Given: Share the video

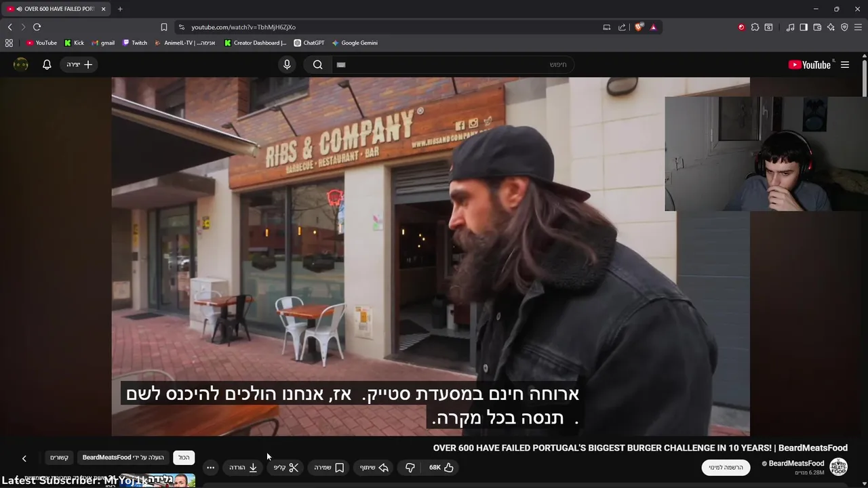Looking at the screenshot, I should [x=374, y=467].
